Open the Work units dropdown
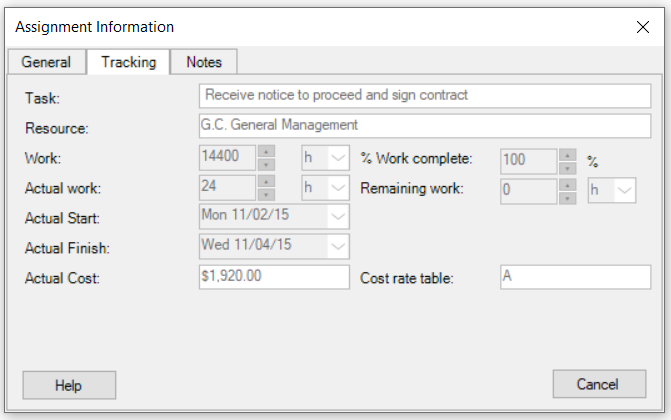 pyautogui.click(x=338, y=158)
